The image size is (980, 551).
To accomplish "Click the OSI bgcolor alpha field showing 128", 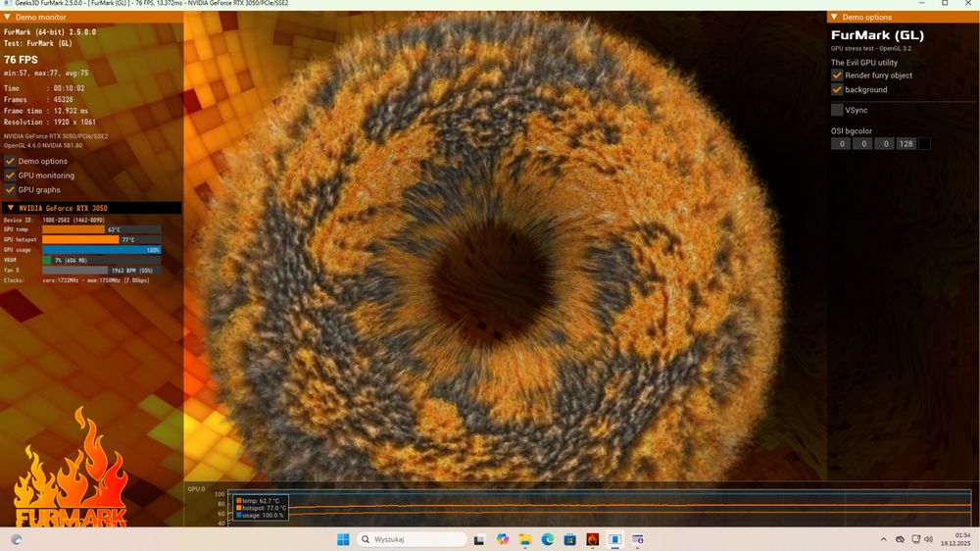I will tap(906, 144).
